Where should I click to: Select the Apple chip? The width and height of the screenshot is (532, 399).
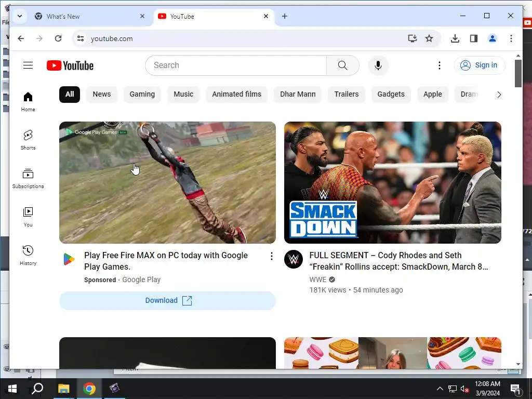(x=433, y=95)
